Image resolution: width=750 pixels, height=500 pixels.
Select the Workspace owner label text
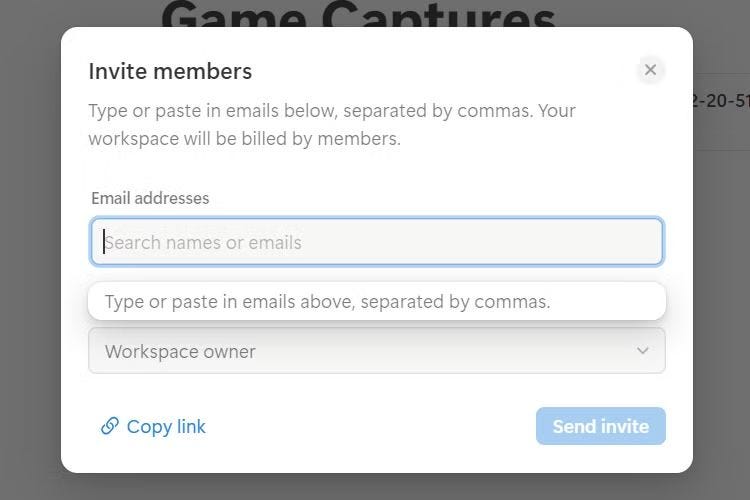(x=180, y=352)
